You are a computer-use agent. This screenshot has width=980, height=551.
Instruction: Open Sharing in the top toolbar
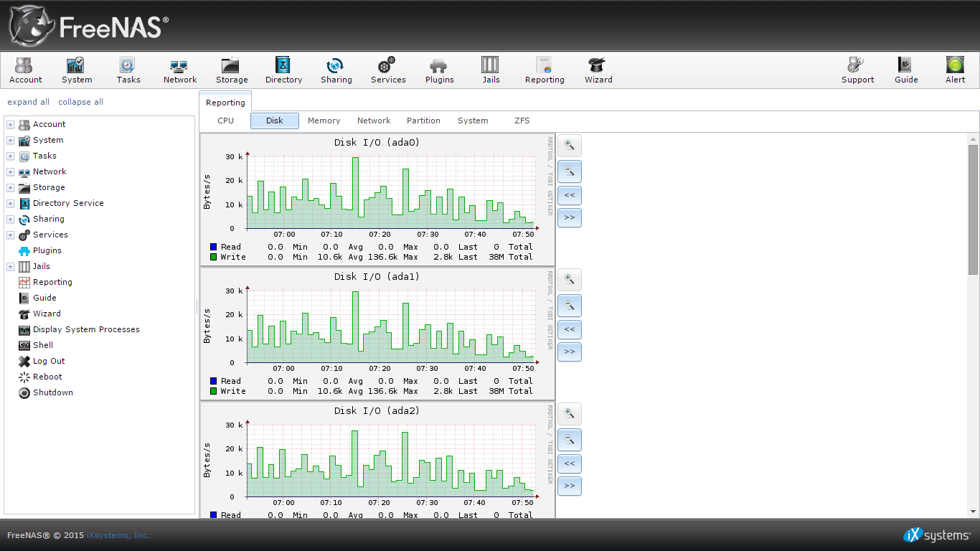tap(336, 70)
